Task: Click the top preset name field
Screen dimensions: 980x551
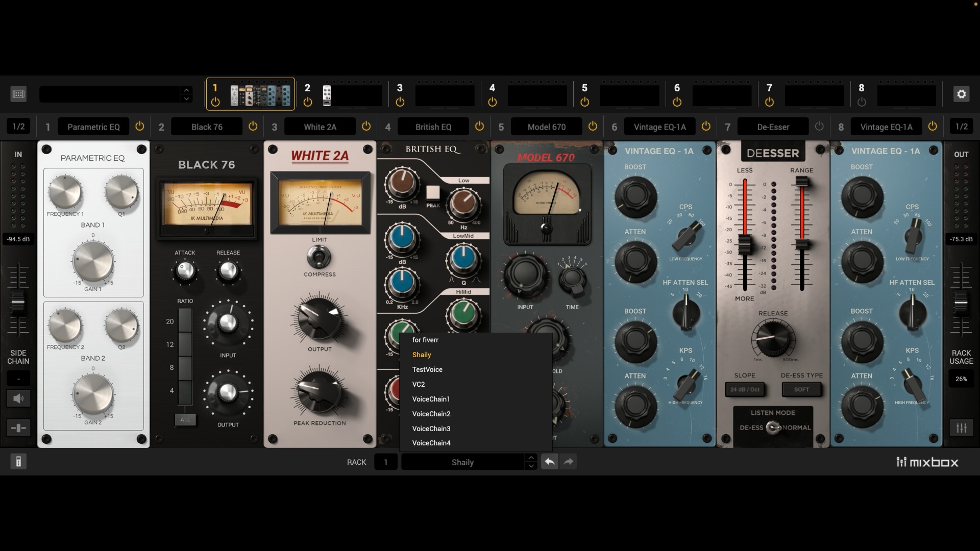Action: (x=109, y=94)
